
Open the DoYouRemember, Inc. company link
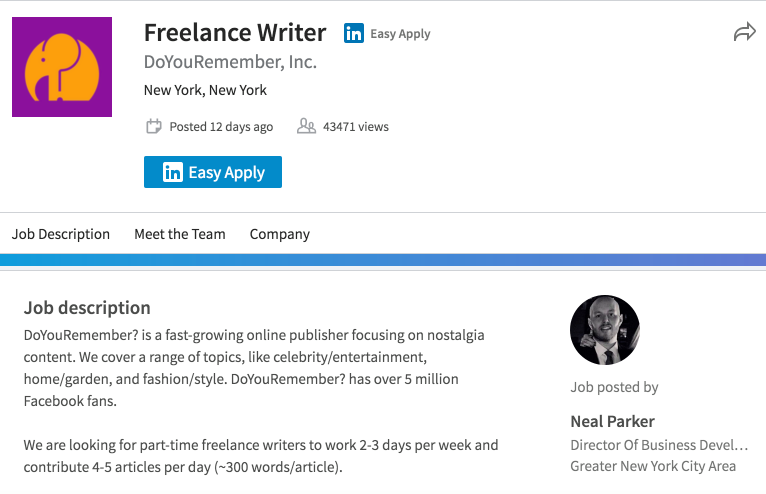tap(231, 62)
